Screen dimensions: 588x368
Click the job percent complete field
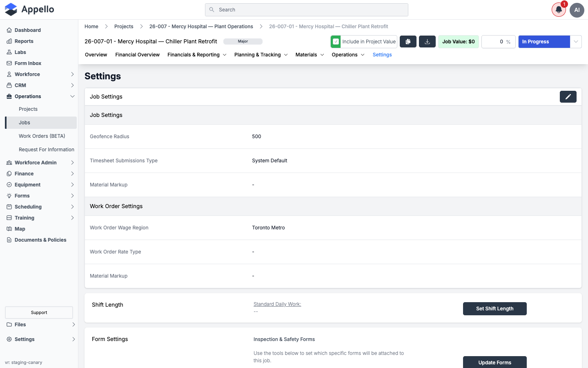pos(498,42)
